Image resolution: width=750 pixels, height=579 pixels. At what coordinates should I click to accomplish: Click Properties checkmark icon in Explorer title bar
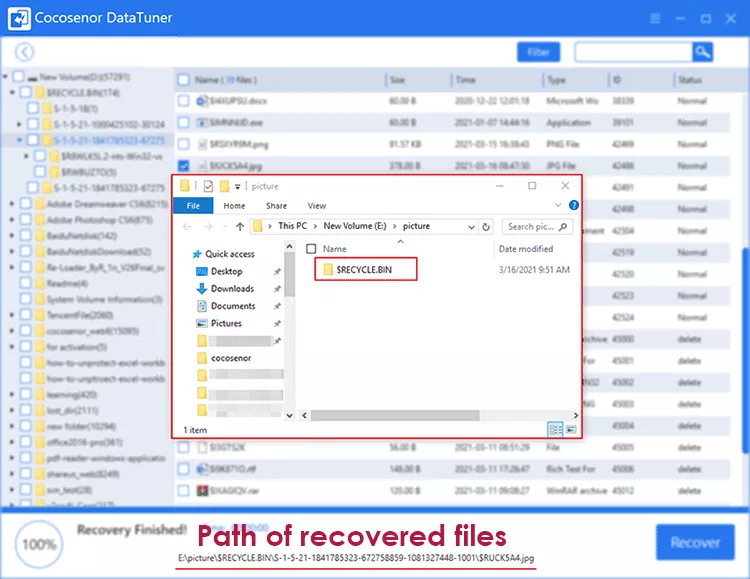coord(208,186)
